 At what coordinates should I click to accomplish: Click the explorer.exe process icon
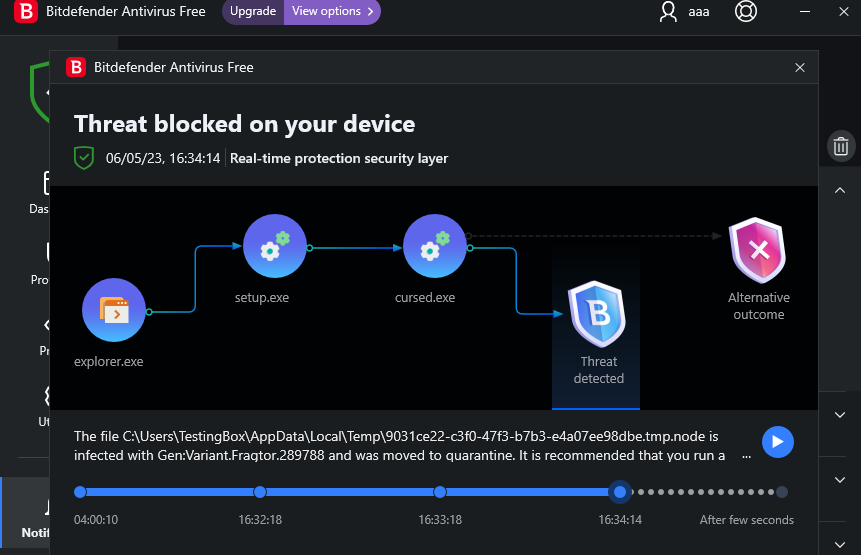click(114, 310)
